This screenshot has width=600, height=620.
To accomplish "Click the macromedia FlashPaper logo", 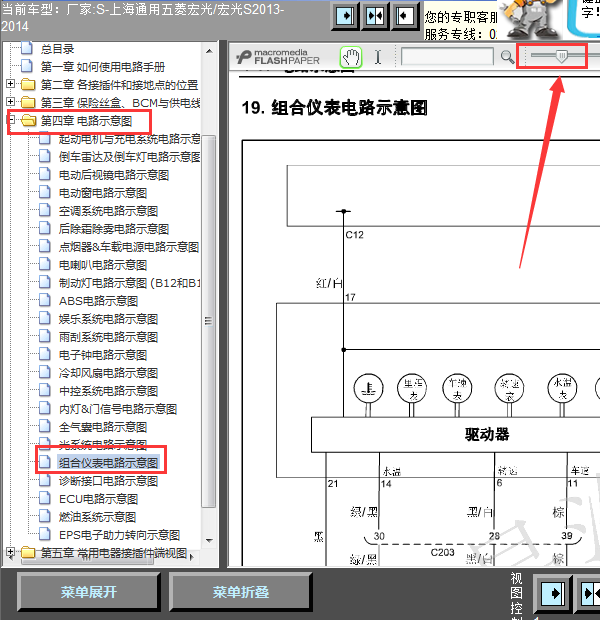I will tap(278, 57).
